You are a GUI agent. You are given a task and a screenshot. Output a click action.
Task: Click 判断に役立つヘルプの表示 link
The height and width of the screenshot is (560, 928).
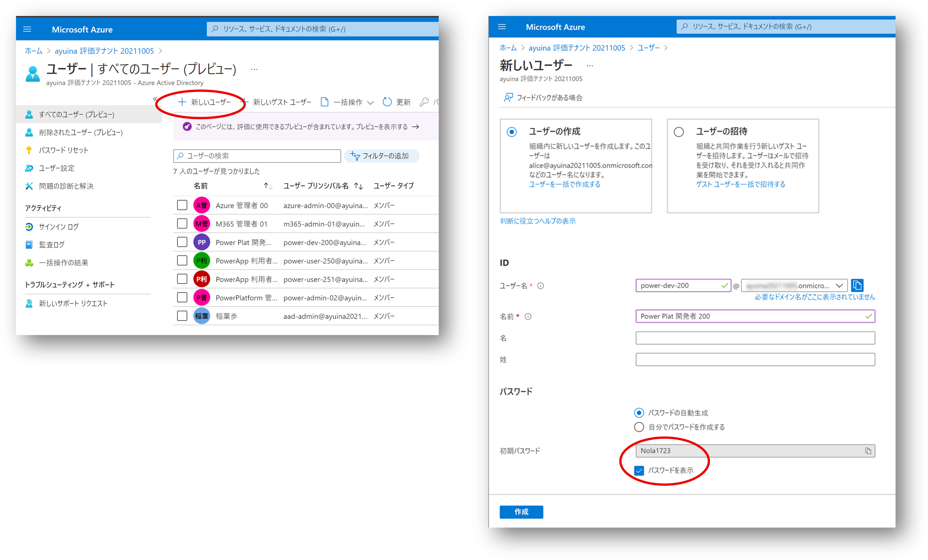[x=537, y=221]
